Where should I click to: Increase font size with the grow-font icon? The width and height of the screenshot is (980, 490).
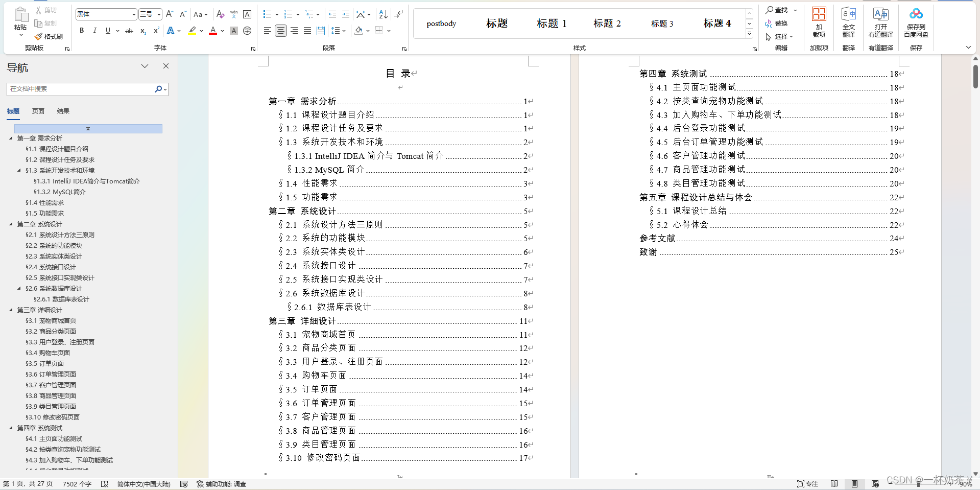170,14
